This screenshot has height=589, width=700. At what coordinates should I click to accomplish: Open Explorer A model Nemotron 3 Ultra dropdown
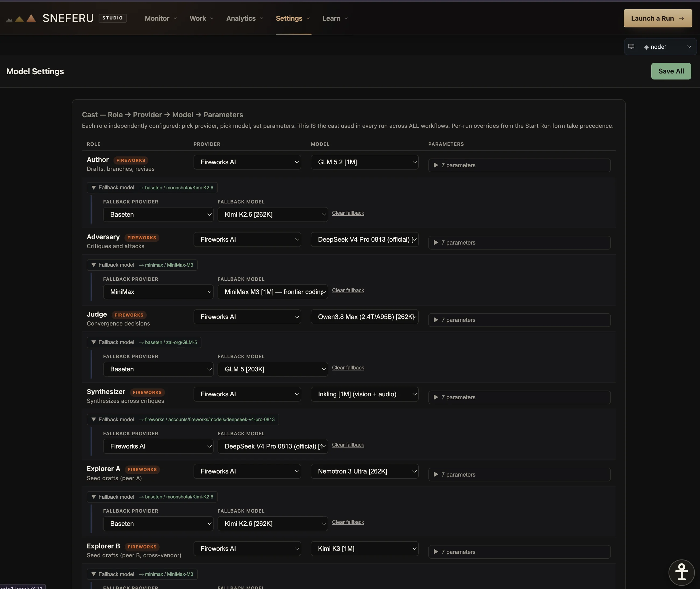pyautogui.click(x=365, y=471)
